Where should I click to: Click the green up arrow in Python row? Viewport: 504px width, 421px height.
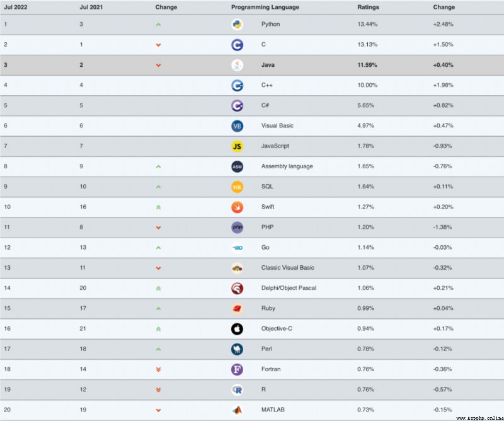point(158,25)
